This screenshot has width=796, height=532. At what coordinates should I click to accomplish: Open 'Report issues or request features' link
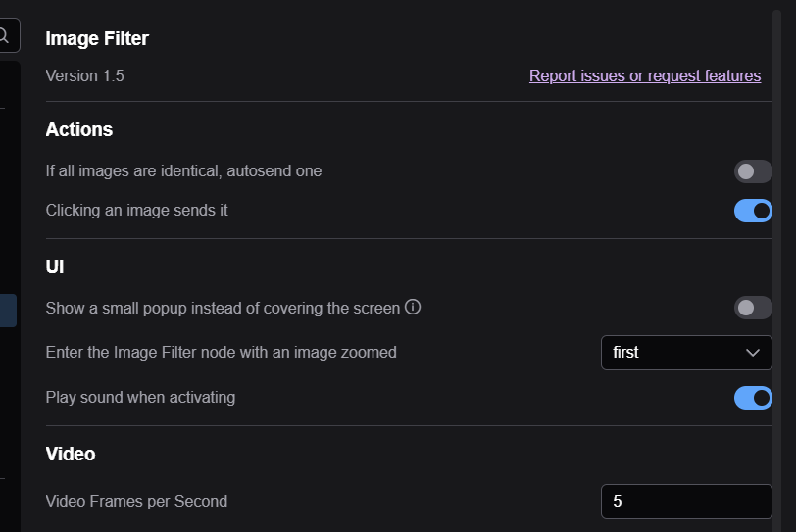click(x=645, y=75)
